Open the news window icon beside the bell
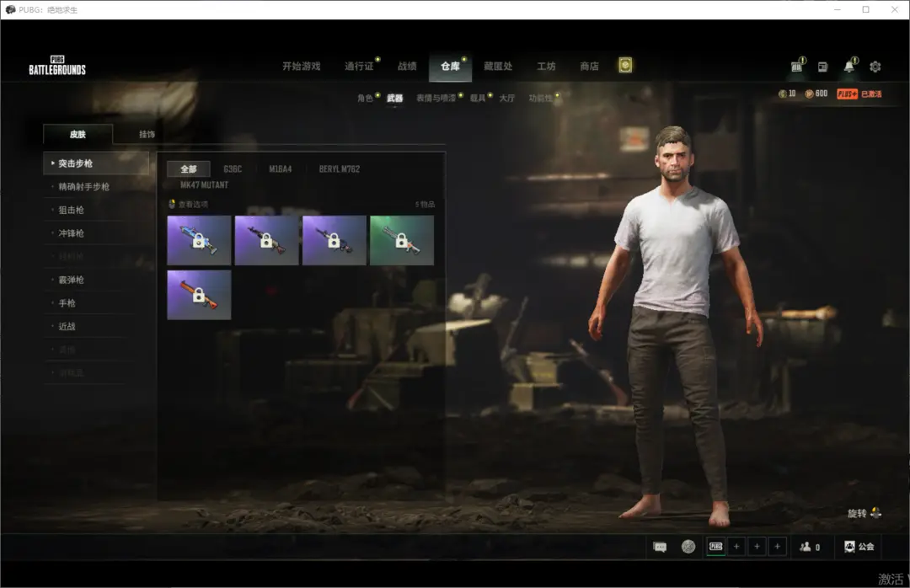This screenshot has width=910, height=588. tap(822, 67)
